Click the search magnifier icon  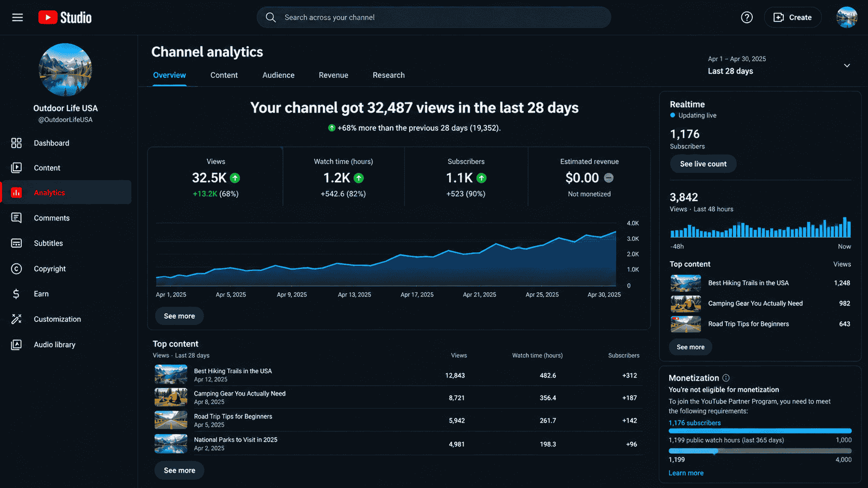coord(270,18)
